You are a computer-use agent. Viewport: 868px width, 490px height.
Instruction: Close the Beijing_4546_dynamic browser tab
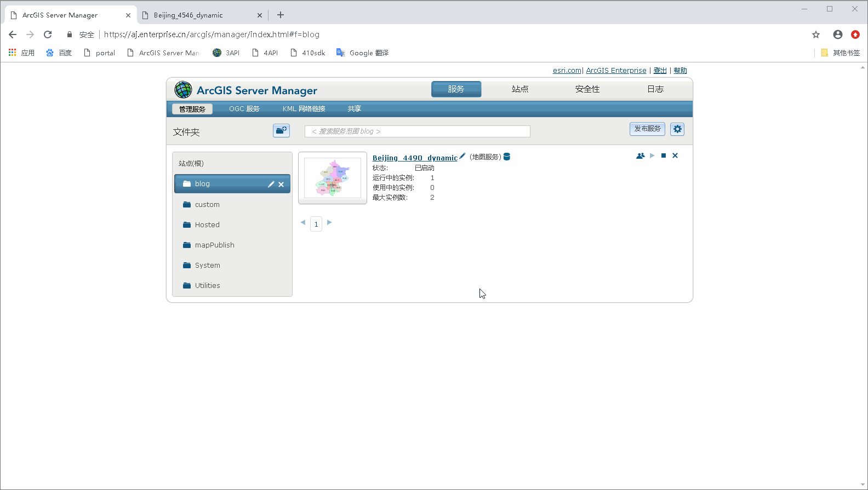[x=260, y=15]
